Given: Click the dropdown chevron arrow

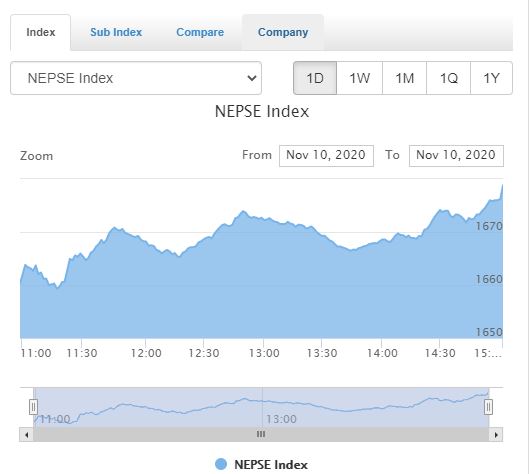Looking at the screenshot, I should (x=252, y=78).
